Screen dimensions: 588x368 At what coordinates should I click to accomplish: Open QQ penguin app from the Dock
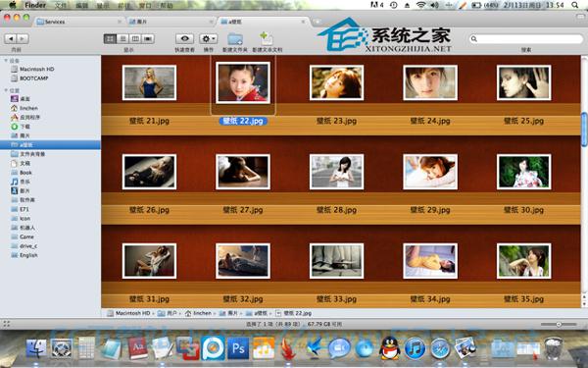tap(389, 348)
